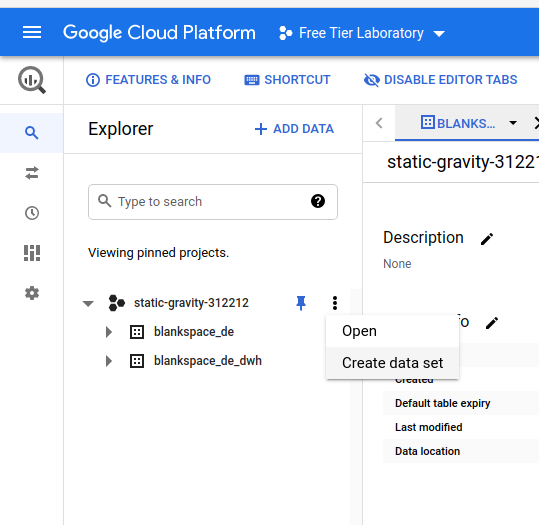This screenshot has width=539, height=525.
Task: Click the blankspace_de_dwh dataset icon
Action: pyautogui.click(x=137, y=361)
